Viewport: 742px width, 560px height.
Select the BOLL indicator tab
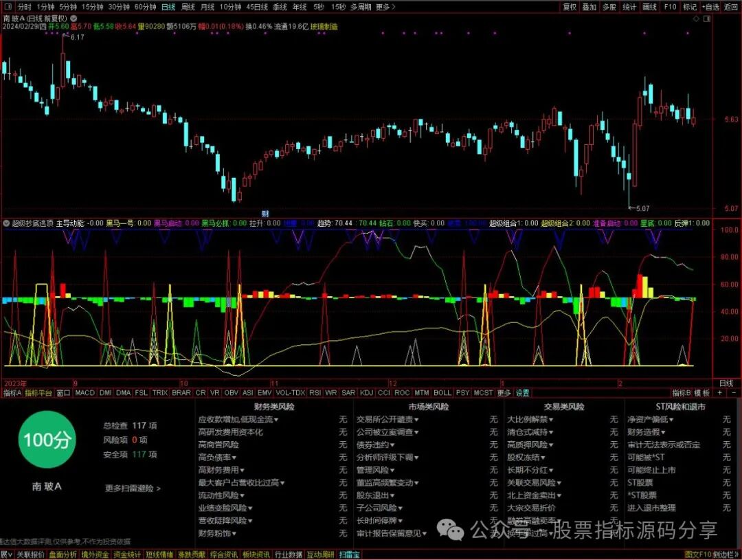click(x=442, y=393)
